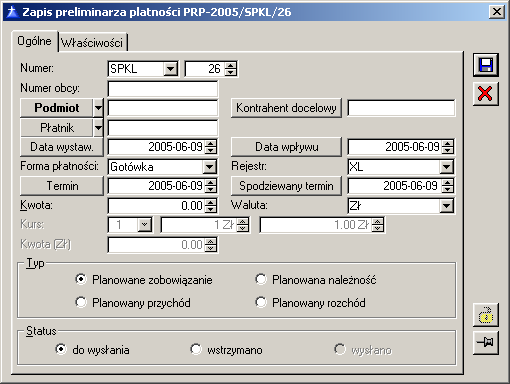Click the Spodziewany termin date field
The width and height of the screenshot is (510, 384).
coord(395,186)
